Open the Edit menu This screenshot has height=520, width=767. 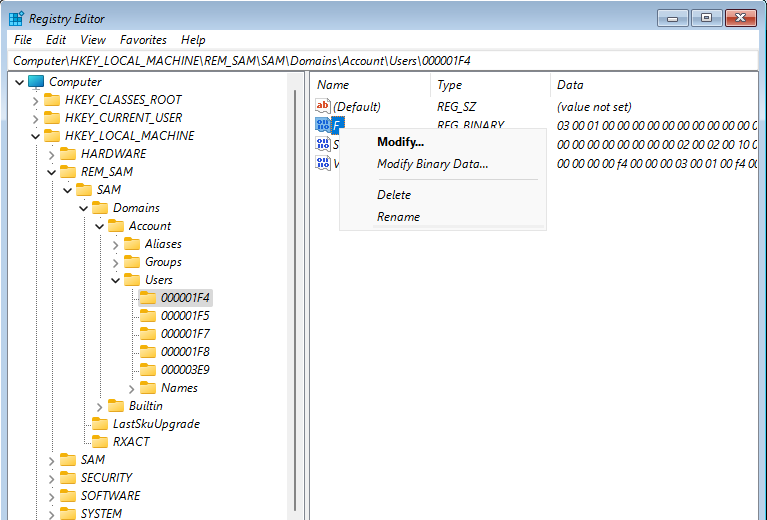(x=56, y=40)
